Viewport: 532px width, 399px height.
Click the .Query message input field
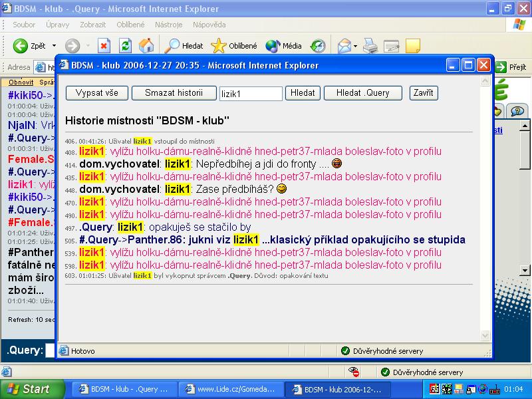51,350
